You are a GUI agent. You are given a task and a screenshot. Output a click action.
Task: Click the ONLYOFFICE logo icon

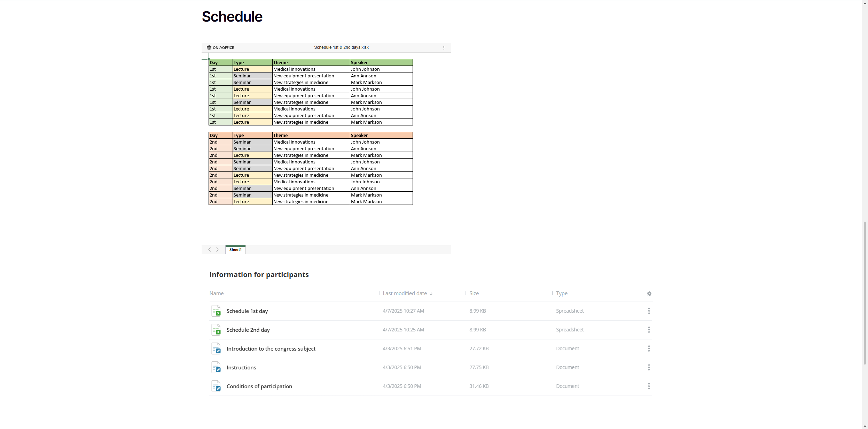point(209,47)
